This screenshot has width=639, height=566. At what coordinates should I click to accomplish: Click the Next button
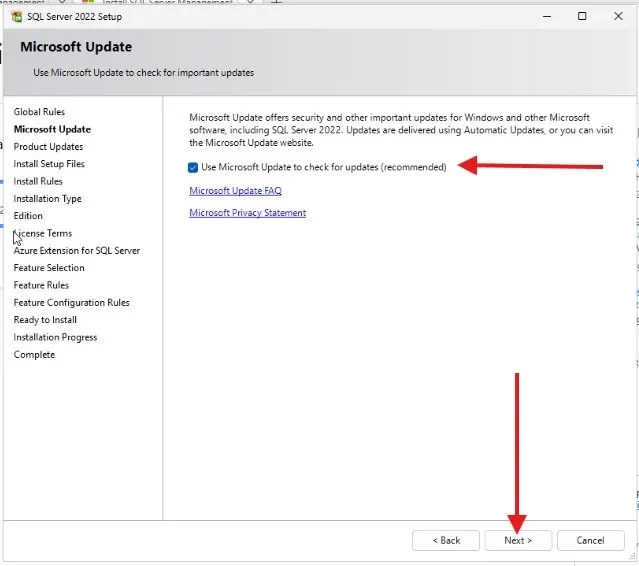tap(518, 540)
